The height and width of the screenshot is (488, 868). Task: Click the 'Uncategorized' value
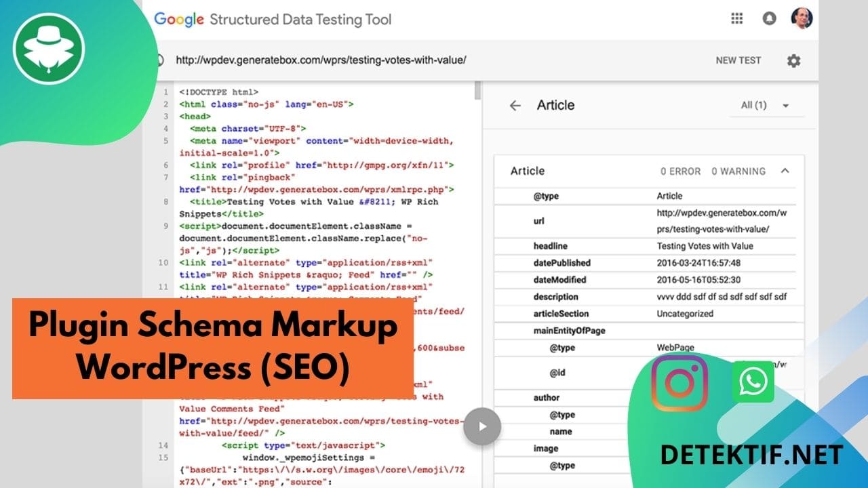coord(685,314)
